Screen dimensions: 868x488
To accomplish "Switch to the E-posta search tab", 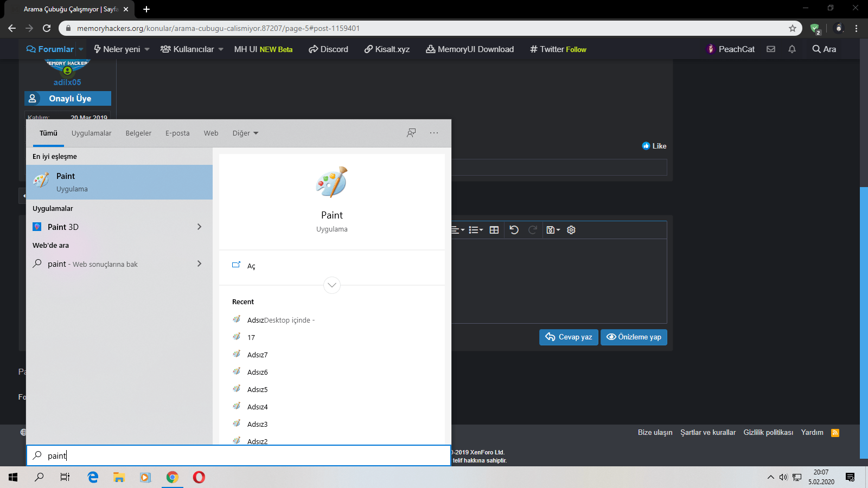I will [177, 133].
